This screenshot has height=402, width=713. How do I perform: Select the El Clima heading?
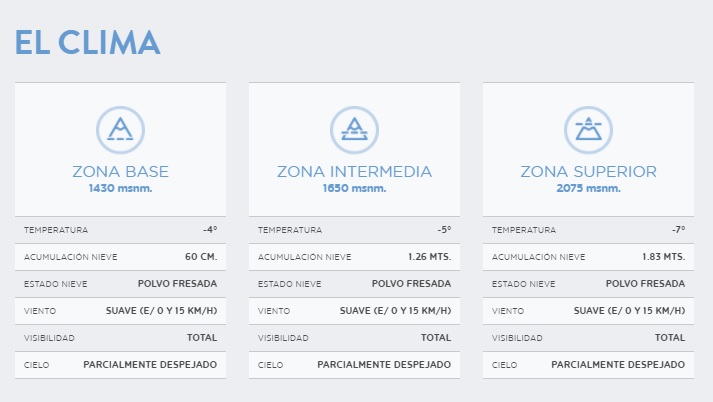[x=87, y=42]
